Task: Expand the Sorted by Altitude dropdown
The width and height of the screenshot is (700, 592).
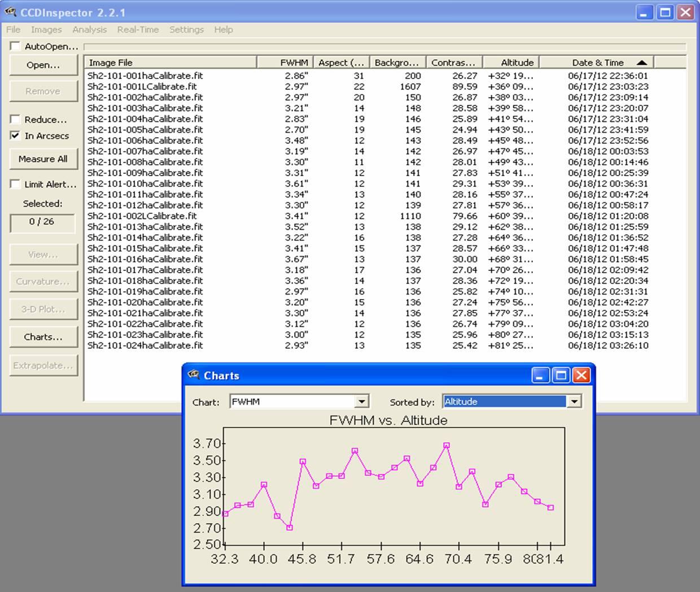Action: click(x=574, y=402)
